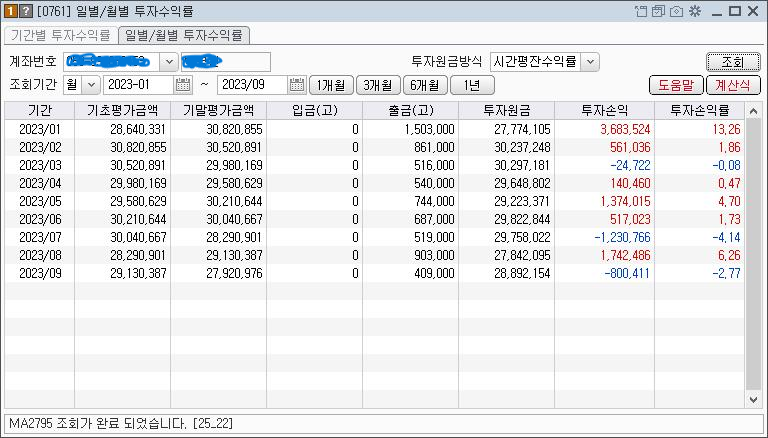Screen dimensions: 768x438
Task: Switch to the 기간별 투자수익률 tab
Action: 60,35
